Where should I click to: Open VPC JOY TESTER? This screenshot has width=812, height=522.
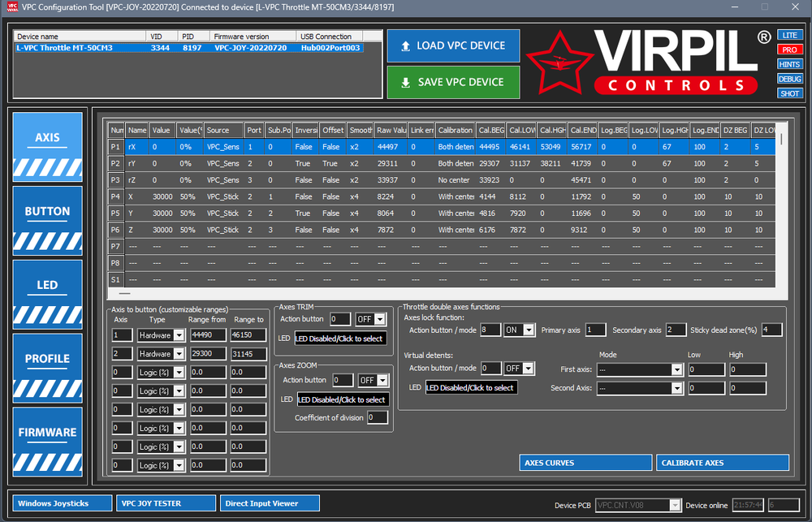166,503
